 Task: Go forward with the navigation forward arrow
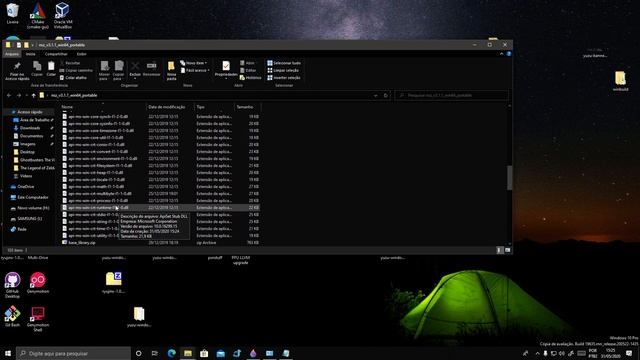(x=18, y=96)
